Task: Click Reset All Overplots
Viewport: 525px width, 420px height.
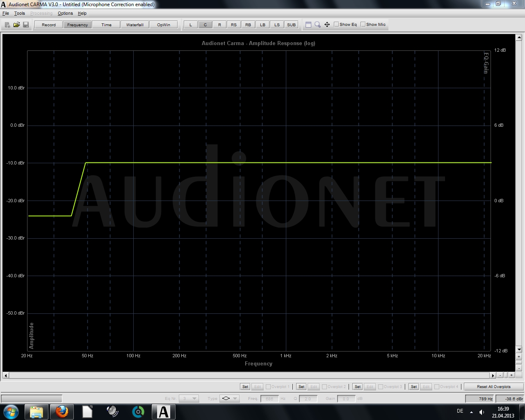Action: [x=494, y=386]
